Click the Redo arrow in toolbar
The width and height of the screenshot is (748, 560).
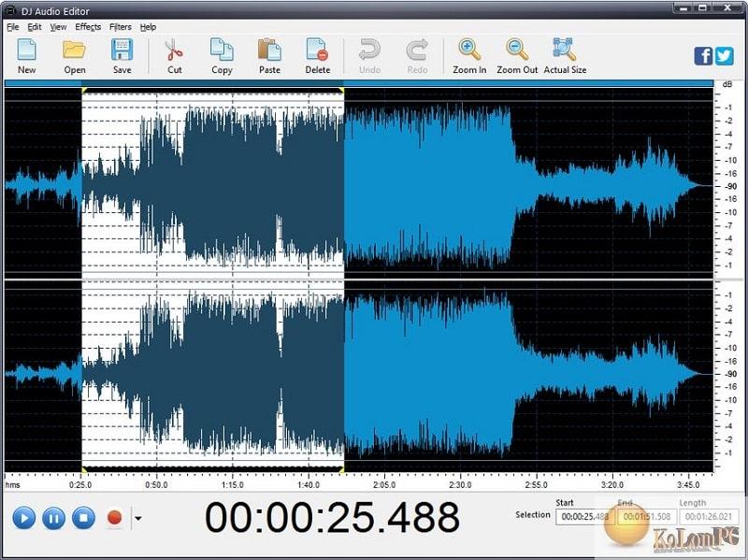pyautogui.click(x=417, y=56)
